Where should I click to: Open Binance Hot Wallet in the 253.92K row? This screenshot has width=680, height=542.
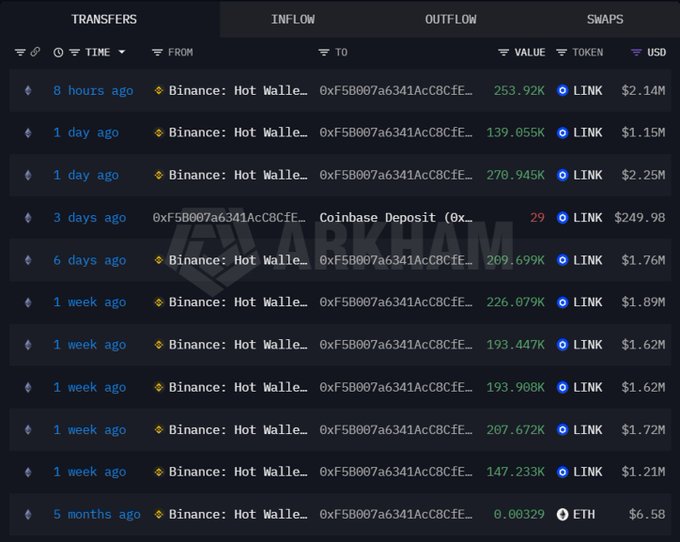pos(238,90)
